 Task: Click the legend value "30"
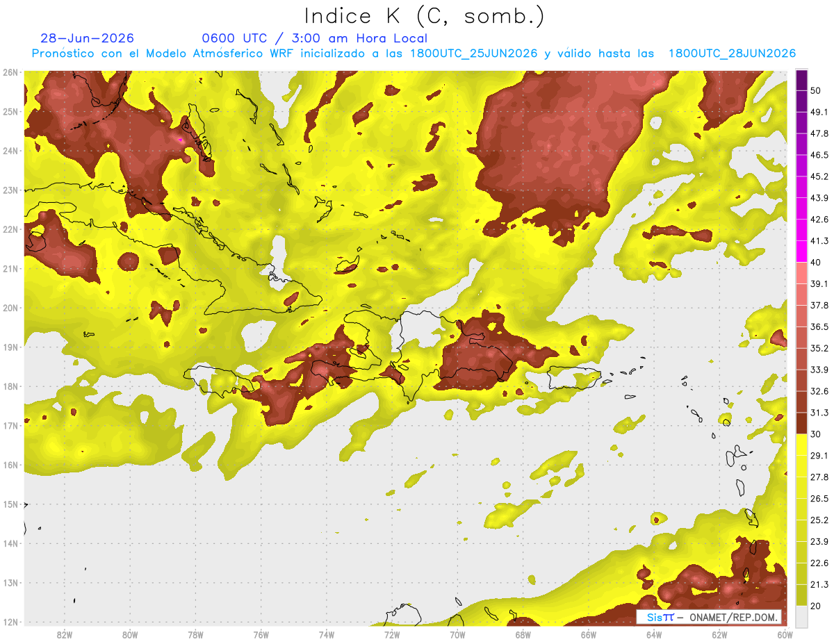coord(816,434)
